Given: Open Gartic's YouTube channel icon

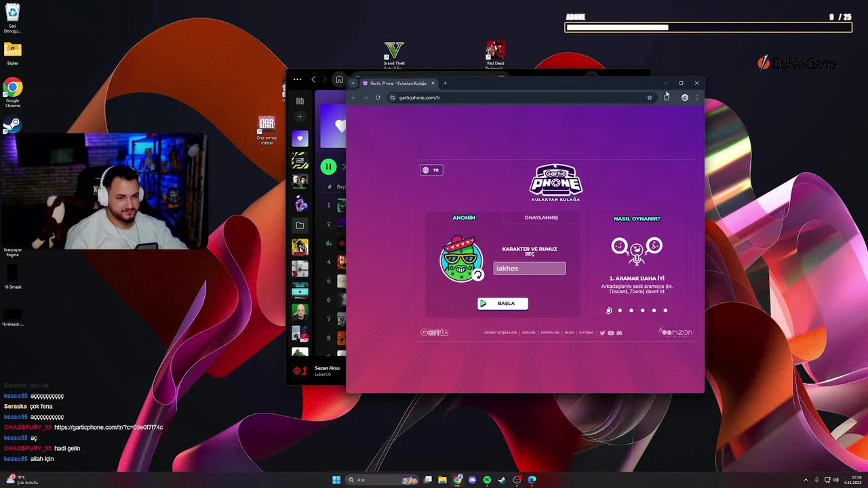Looking at the screenshot, I should (610, 333).
